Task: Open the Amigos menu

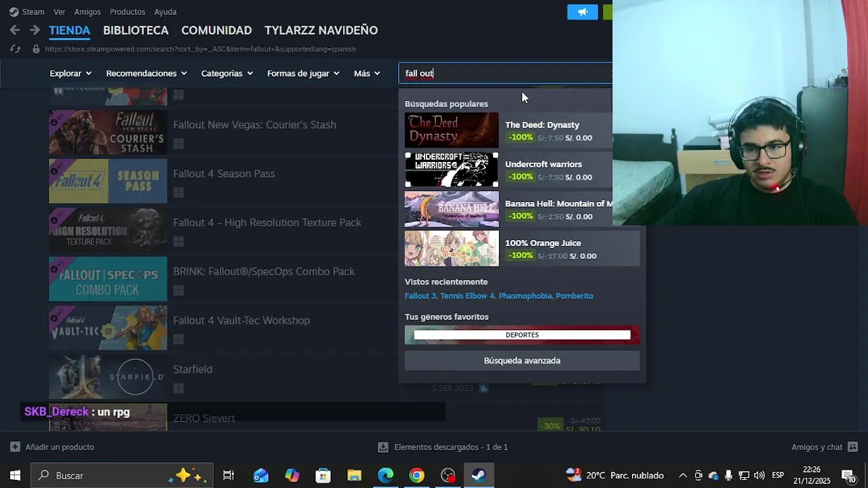Action: [x=87, y=12]
